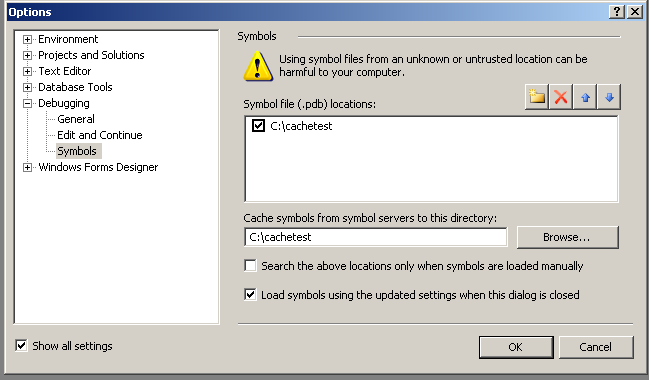
Task: Enable search only when symbols loaded manually
Action: pyautogui.click(x=250, y=265)
